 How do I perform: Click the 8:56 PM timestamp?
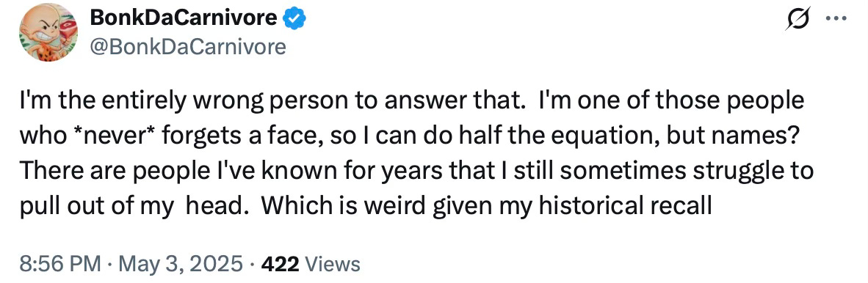(x=59, y=264)
